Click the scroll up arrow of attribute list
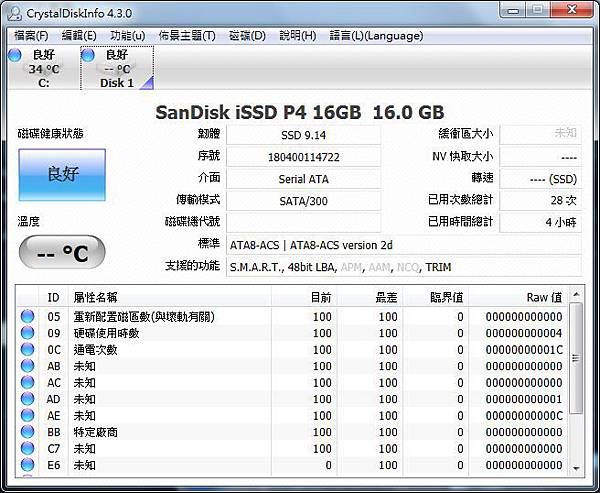Viewport: 600px width, 493px height. point(576,295)
